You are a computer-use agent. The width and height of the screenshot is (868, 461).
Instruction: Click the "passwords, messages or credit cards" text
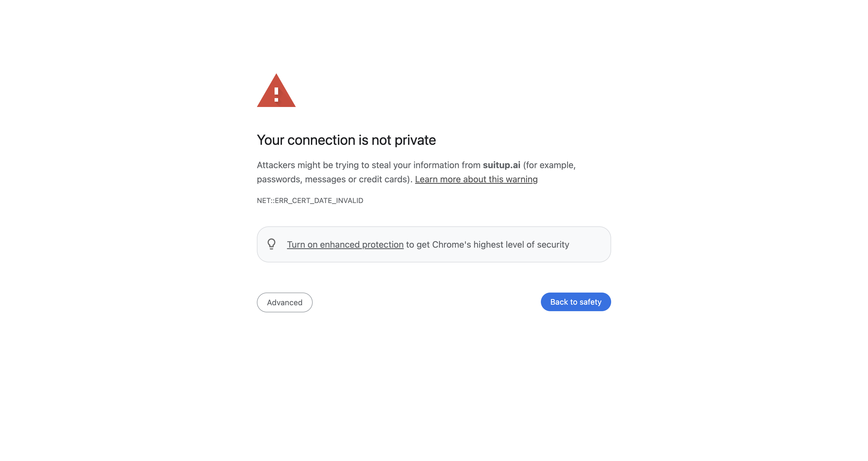334,179
